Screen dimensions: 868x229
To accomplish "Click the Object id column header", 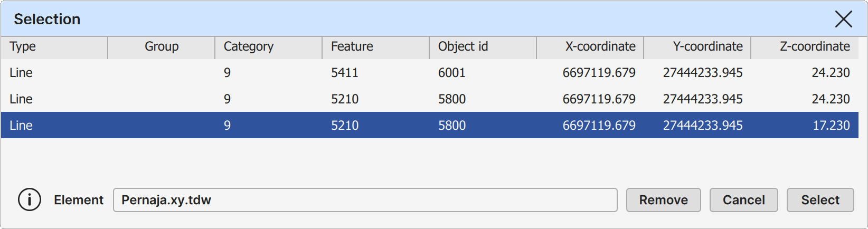I will pos(483,47).
